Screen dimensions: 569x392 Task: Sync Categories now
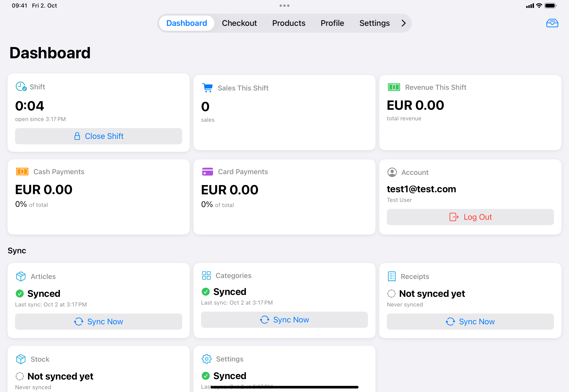pos(284,320)
